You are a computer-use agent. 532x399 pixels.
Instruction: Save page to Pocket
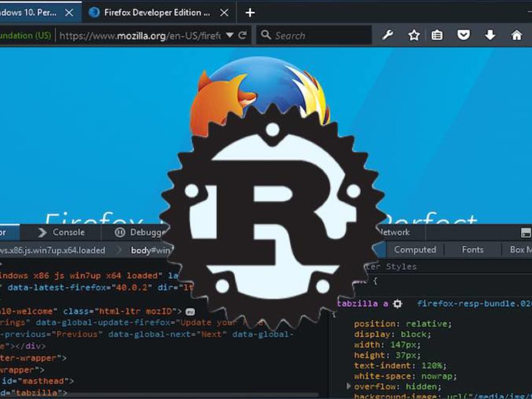click(464, 35)
